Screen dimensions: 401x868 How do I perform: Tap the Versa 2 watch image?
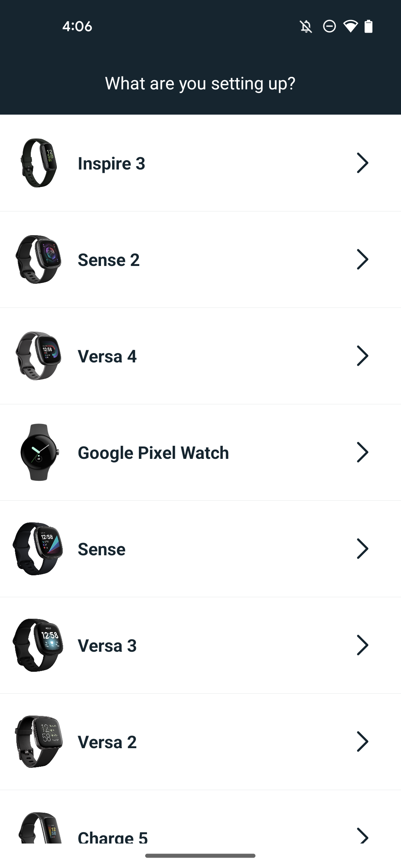pos(39,742)
